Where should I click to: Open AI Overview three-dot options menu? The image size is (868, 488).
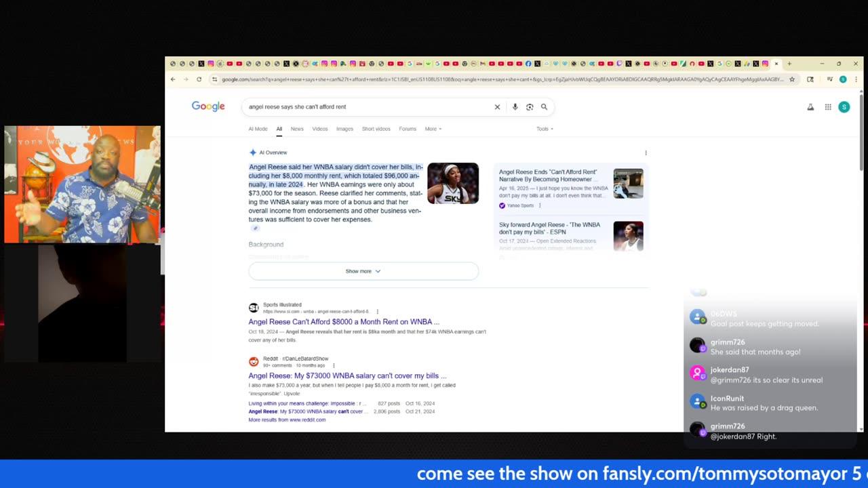click(x=646, y=152)
